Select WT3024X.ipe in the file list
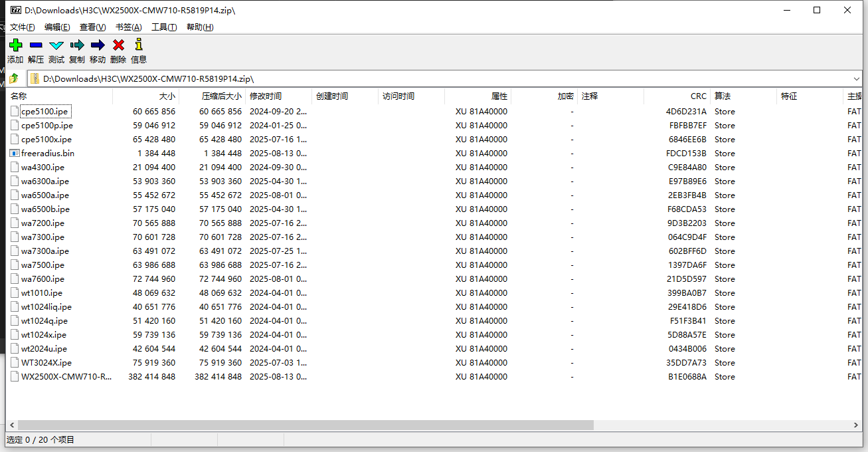 tap(46, 363)
